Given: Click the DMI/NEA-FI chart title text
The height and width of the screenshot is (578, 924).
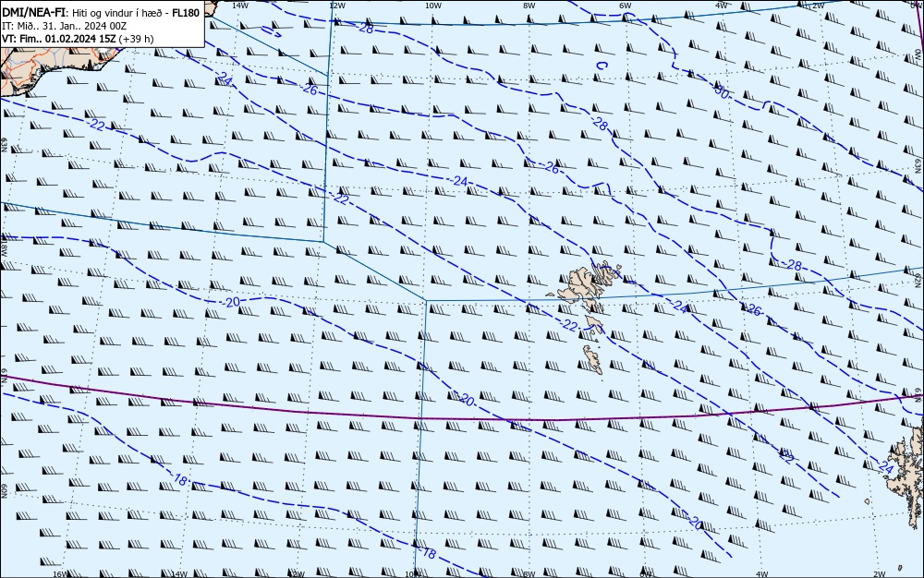Looking at the screenshot, I should click(x=35, y=12).
